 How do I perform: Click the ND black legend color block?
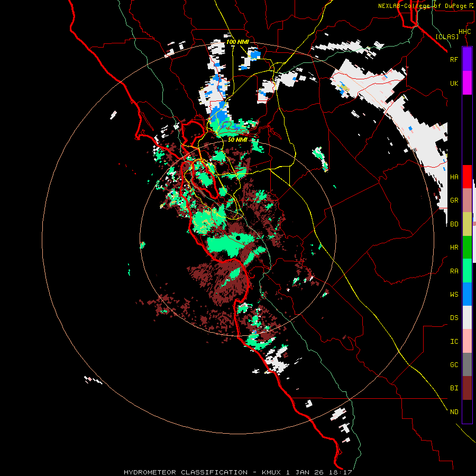467,411
